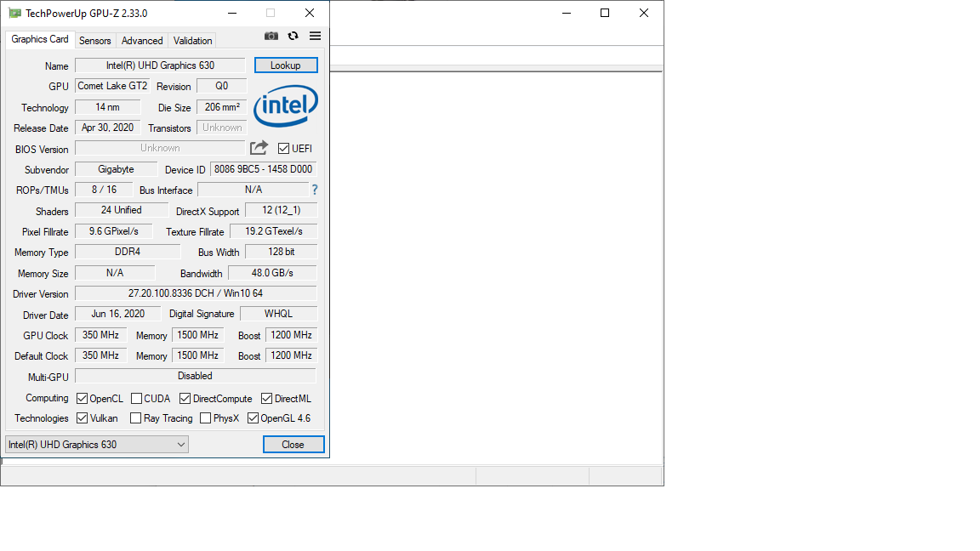The height and width of the screenshot is (551, 980).
Task: Click the Die Size value 206 mm²
Action: click(222, 107)
